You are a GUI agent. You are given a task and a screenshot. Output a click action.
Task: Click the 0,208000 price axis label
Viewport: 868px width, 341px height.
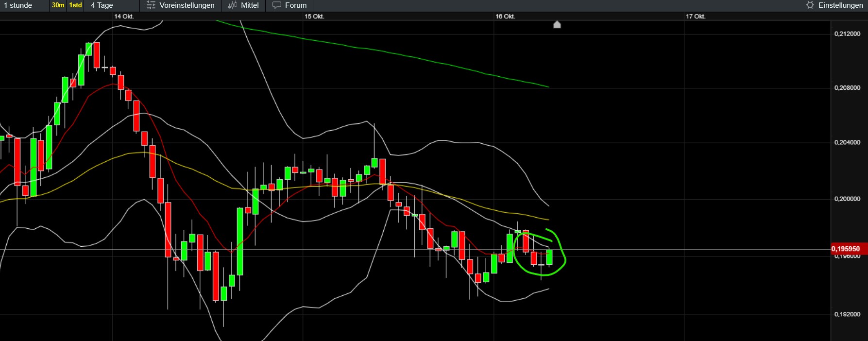[847, 88]
